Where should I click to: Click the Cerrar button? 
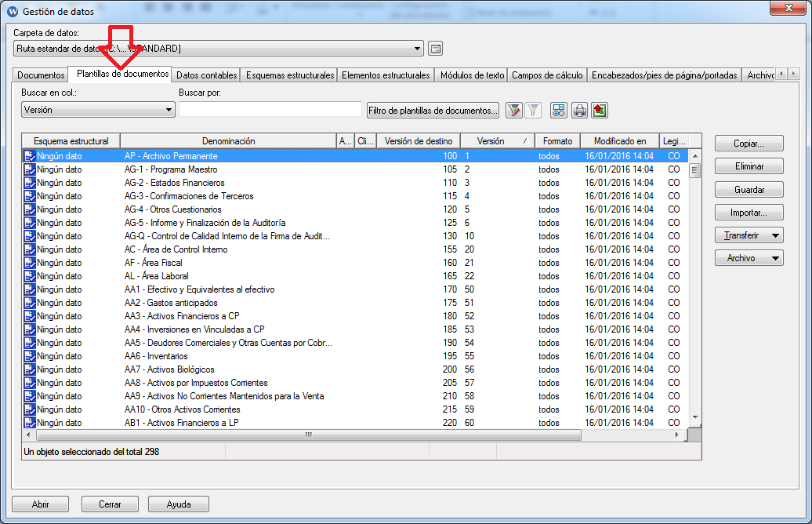tap(110, 504)
